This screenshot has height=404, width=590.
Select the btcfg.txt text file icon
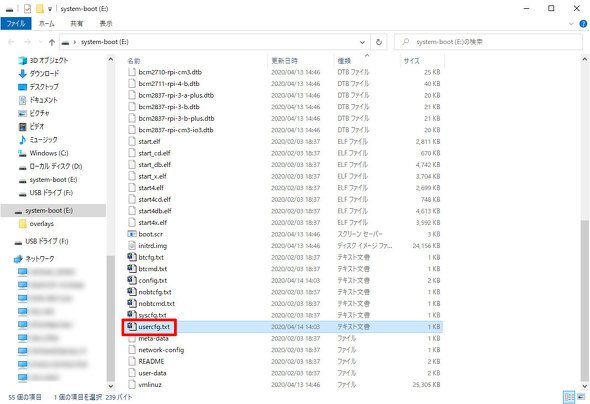132,257
